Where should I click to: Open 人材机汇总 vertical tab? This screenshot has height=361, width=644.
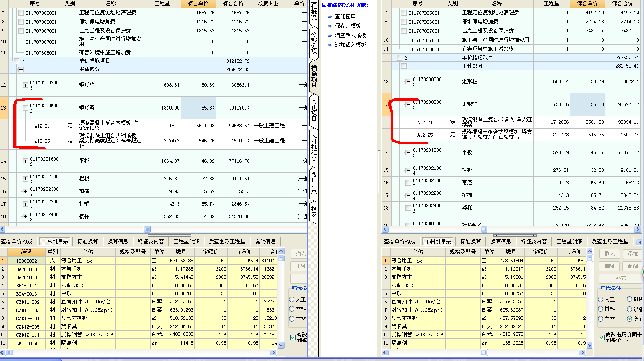coord(314,147)
